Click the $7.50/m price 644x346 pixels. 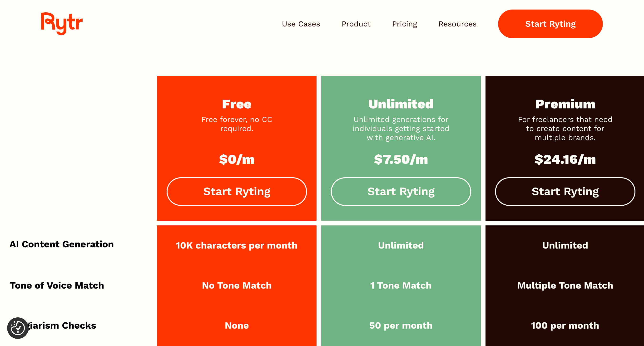[x=401, y=159]
